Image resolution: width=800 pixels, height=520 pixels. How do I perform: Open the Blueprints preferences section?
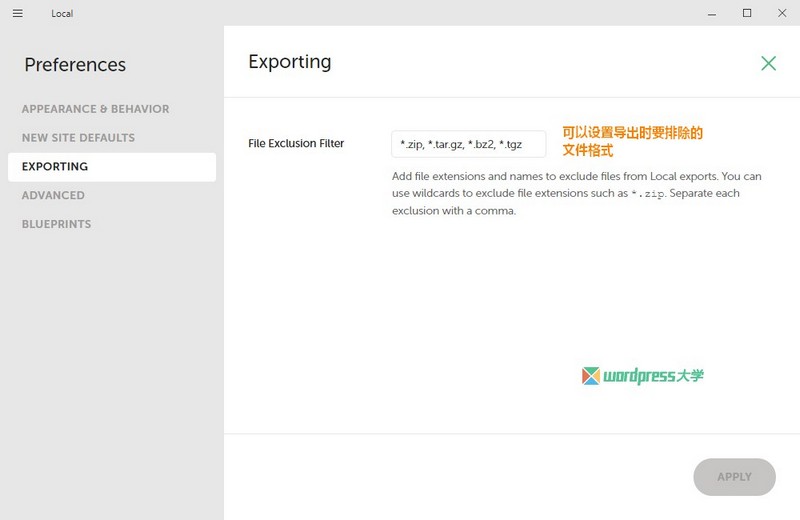tap(56, 224)
